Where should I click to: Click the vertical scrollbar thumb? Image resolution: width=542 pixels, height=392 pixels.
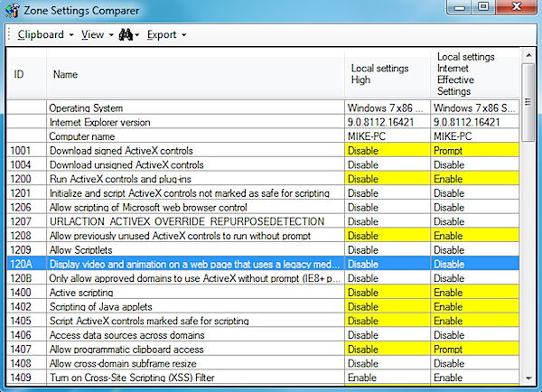coord(528,102)
